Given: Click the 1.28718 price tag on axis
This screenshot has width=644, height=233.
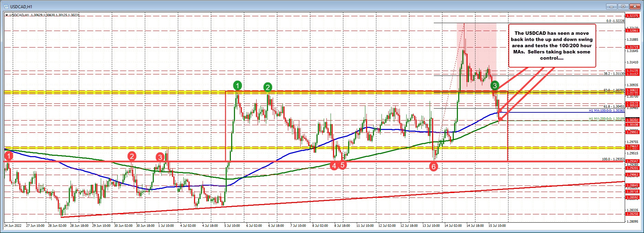Looking at the screenshot, I should click(633, 191).
